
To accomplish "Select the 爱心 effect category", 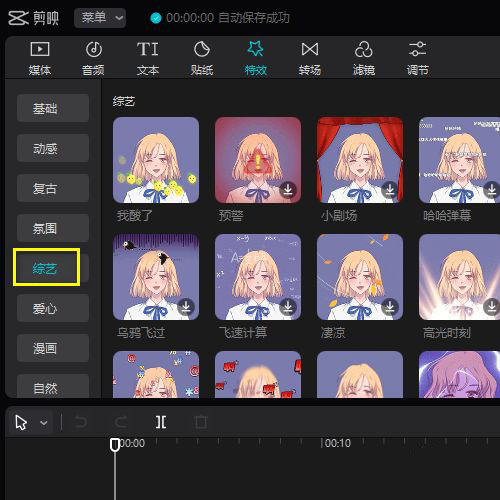I will (x=53, y=308).
